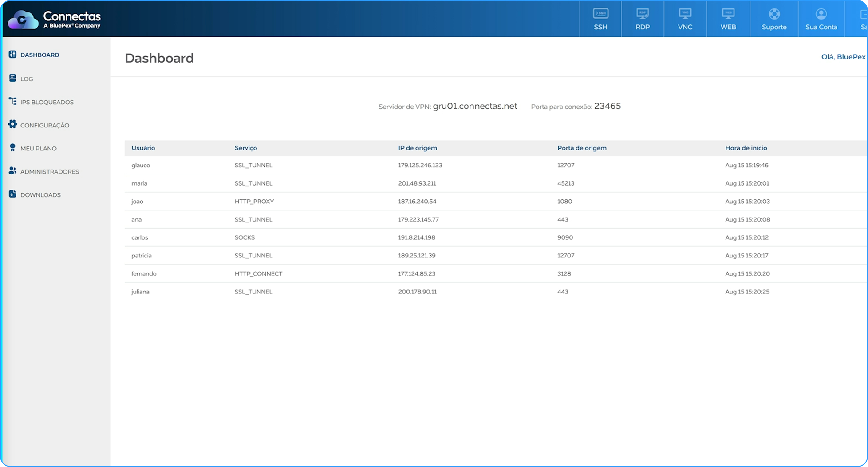The height and width of the screenshot is (467, 868).
Task: Click the Sua Conta label
Action: [821, 27]
